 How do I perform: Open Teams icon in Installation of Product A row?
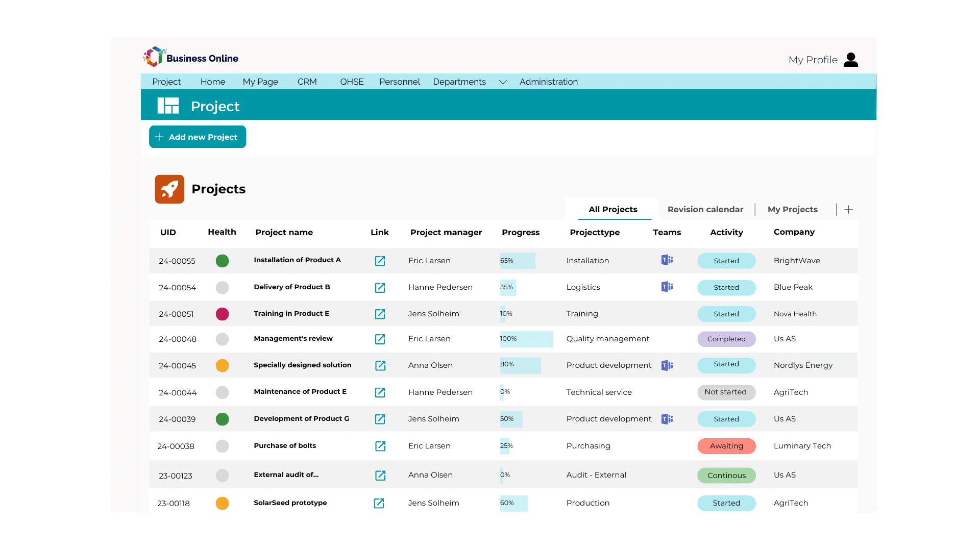(x=667, y=260)
